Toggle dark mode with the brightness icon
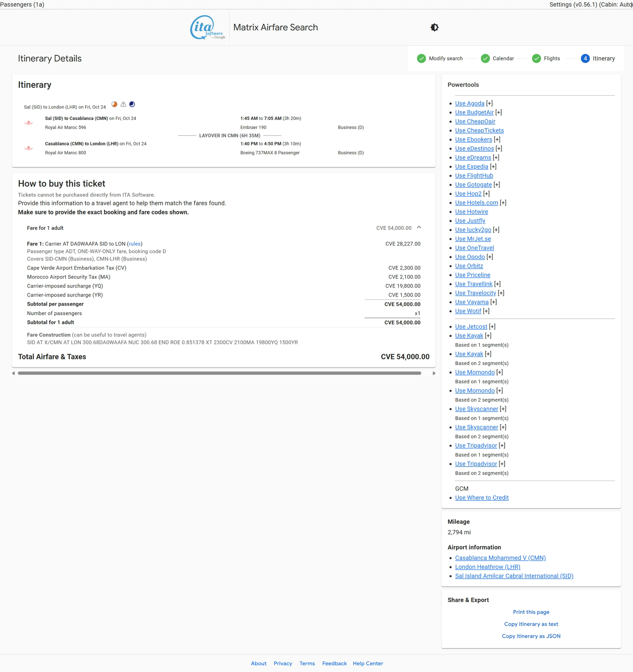This screenshot has width=633, height=672. click(434, 27)
